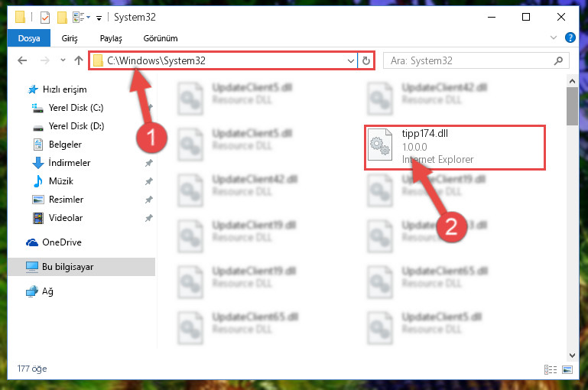Toggle the pin next to Müzik
Image resolution: width=588 pixels, height=390 pixels.
(149, 181)
